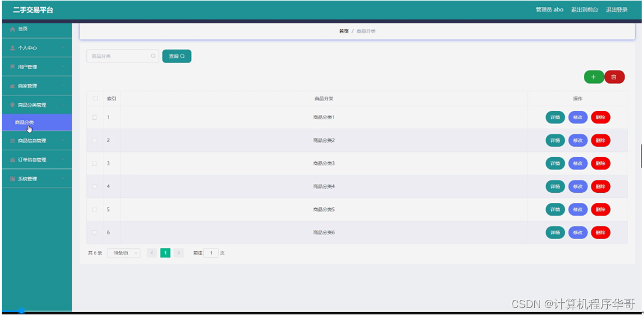Check the checkbox for row 商品分类3
Viewport: 644px width, 315px height.
95,163
